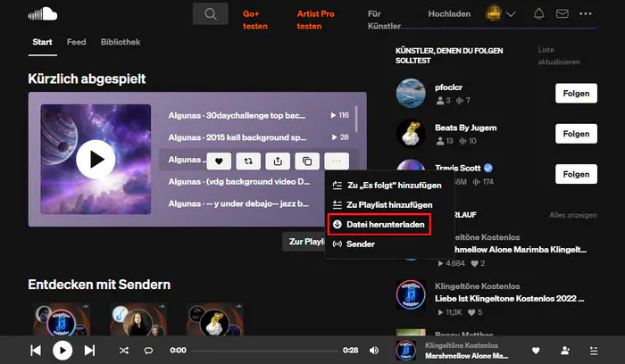Follow Beats By Jugem
Screen dimensions: 625x364
(x=576, y=134)
